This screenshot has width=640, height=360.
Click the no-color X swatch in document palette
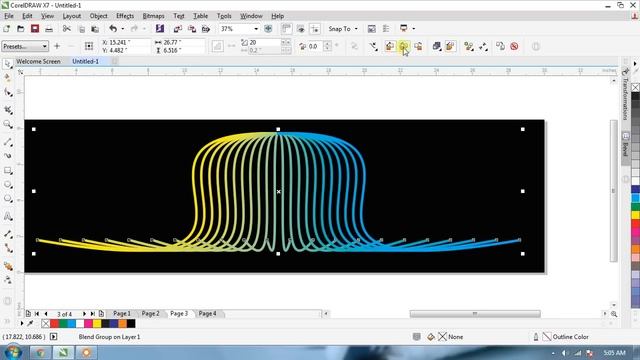[x=45, y=324]
